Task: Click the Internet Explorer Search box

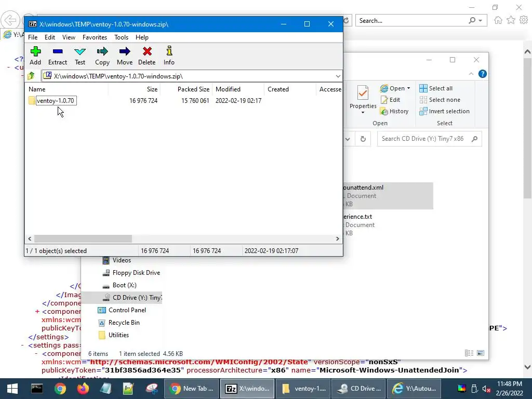Action: click(x=410, y=21)
